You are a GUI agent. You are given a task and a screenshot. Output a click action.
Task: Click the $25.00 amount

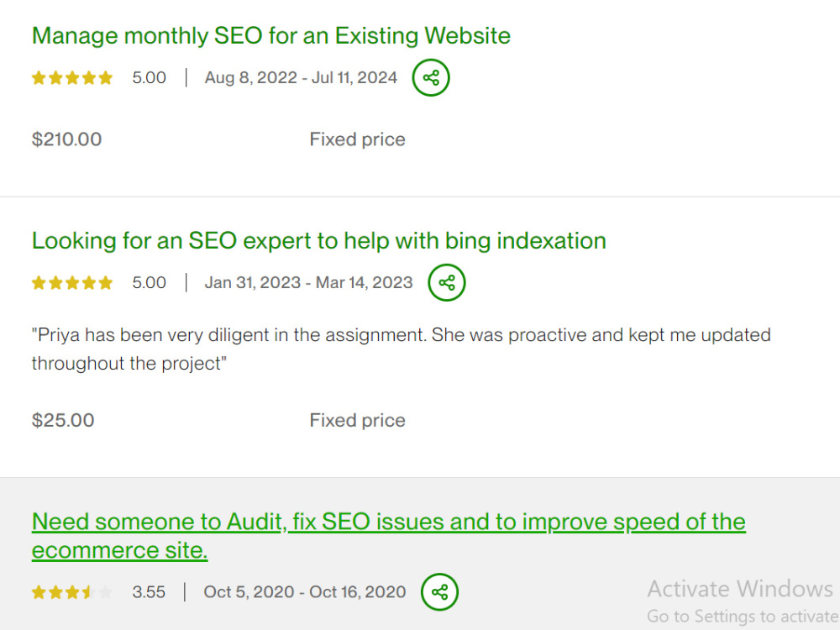tap(63, 420)
